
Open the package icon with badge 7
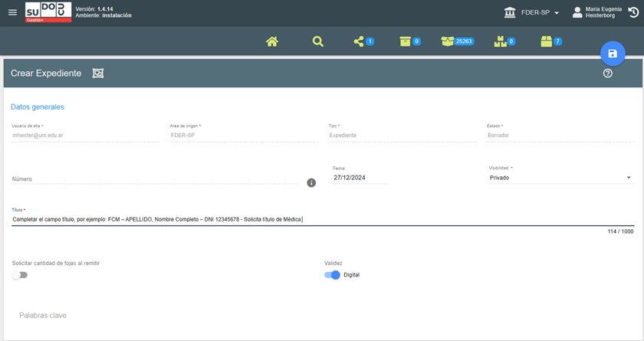tap(547, 41)
